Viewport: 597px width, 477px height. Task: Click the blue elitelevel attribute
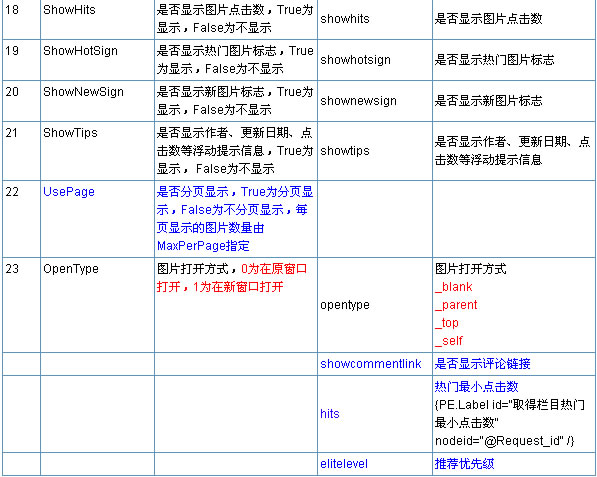tap(344, 464)
